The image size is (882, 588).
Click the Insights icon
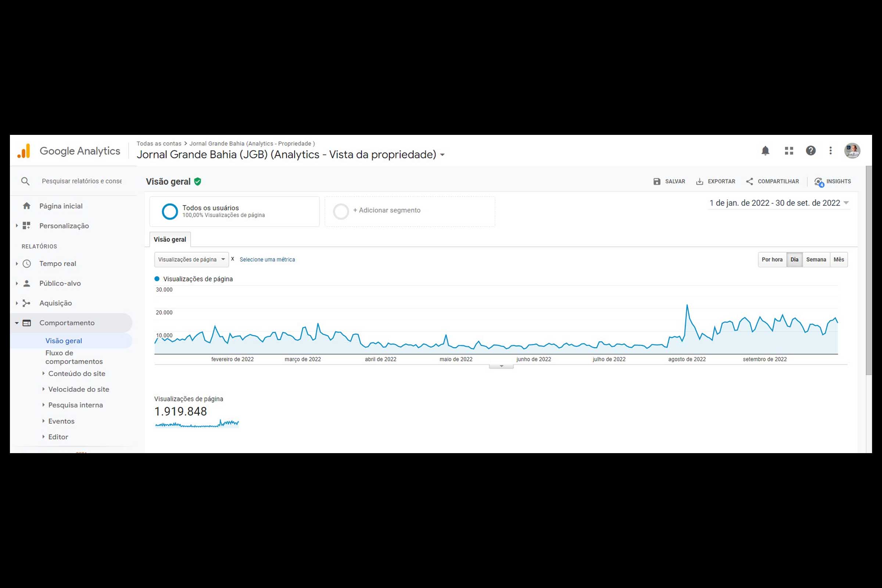[x=819, y=182]
